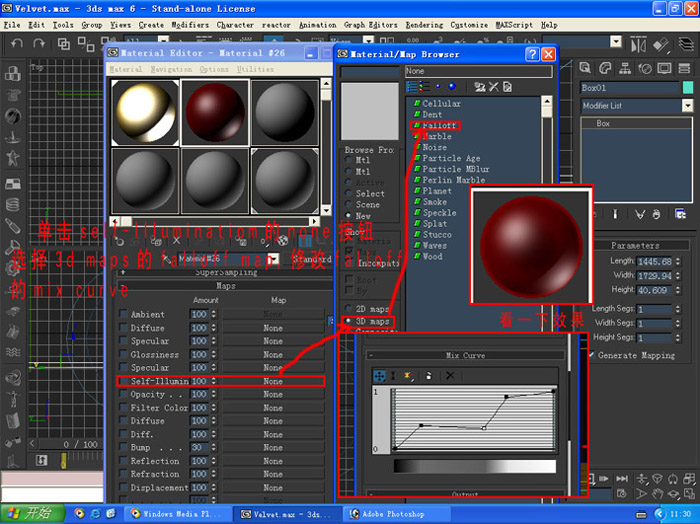Click Reset Curves icon in Mix Curve

coord(429,376)
